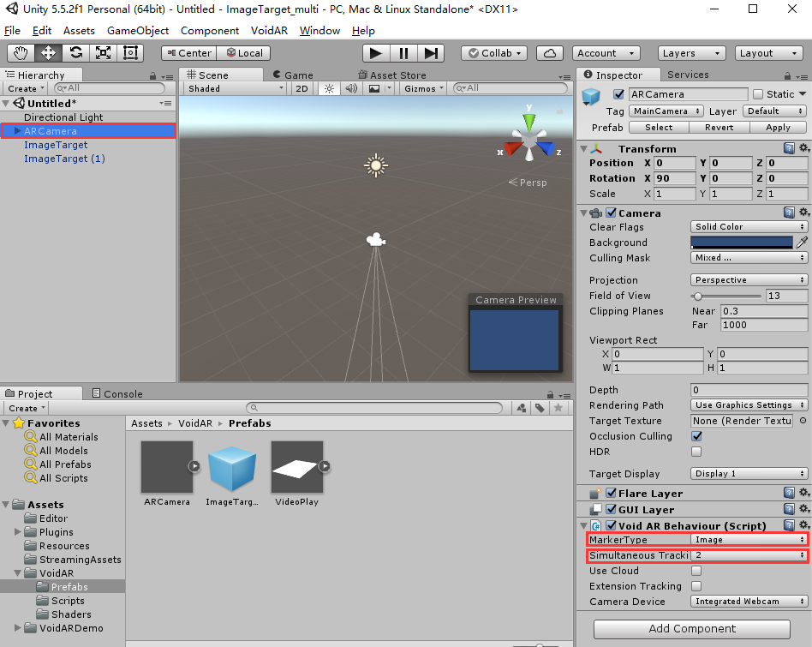
Task: Select the VideoPlay prefab thumbnail
Action: [x=297, y=467]
